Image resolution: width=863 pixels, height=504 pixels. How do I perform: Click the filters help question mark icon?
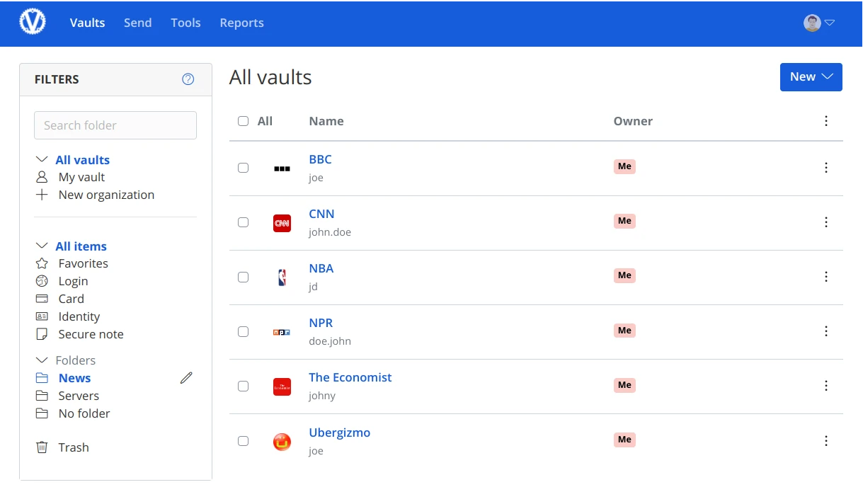(188, 79)
